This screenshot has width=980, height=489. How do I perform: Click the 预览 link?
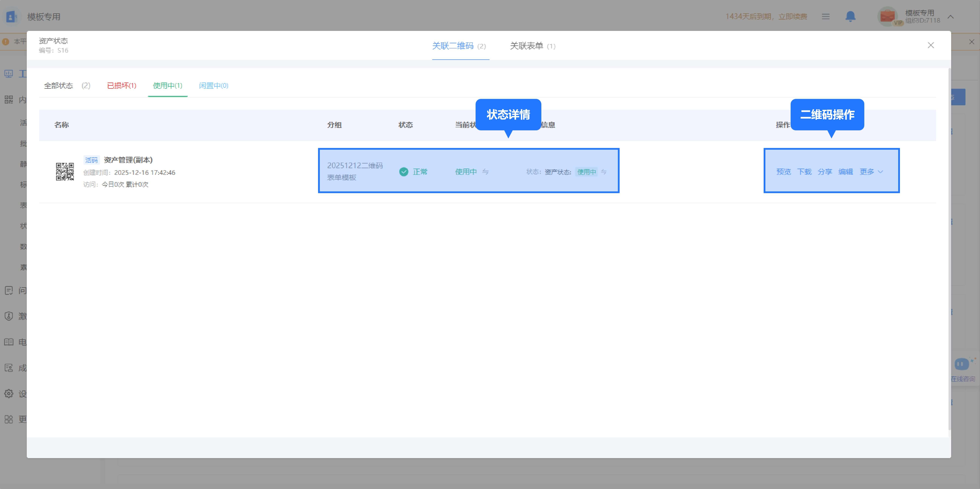(x=783, y=172)
